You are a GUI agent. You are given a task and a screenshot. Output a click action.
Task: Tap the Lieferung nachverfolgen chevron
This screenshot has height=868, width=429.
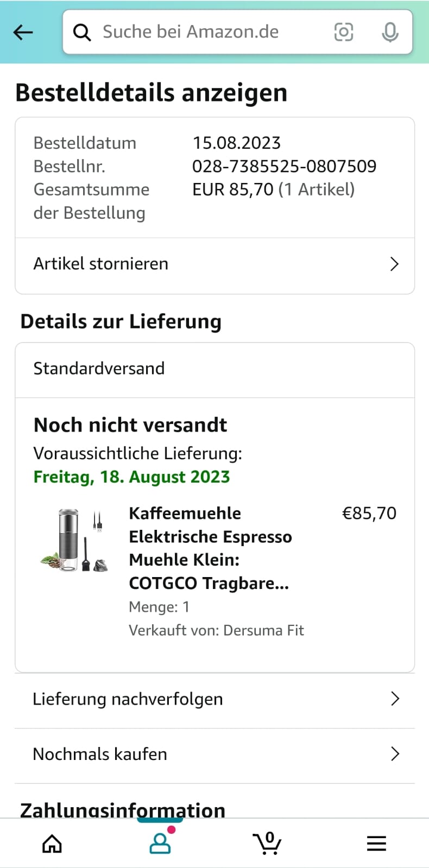click(x=395, y=699)
